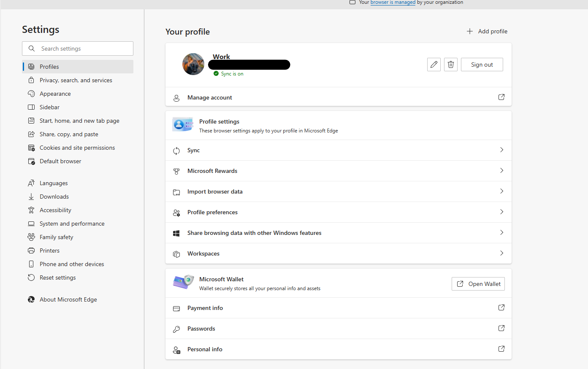This screenshot has height=369, width=588.
Task: Click the Appearance palette icon
Action: [31, 94]
